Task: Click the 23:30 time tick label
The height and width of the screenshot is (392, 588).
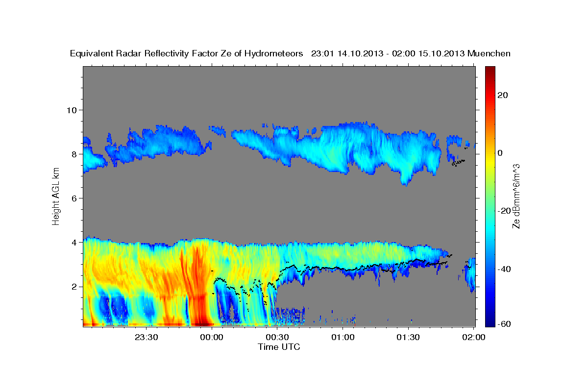Action: 147,337
